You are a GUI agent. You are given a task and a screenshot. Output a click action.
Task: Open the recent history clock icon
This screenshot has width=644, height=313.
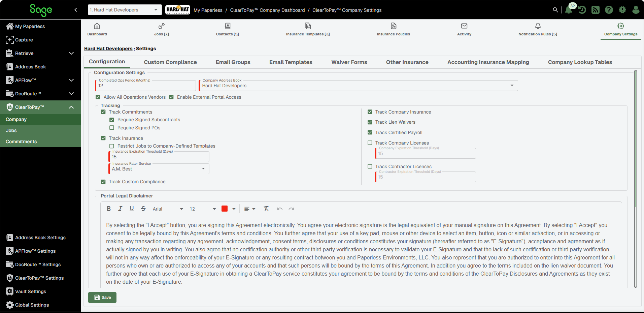[582, 10]
